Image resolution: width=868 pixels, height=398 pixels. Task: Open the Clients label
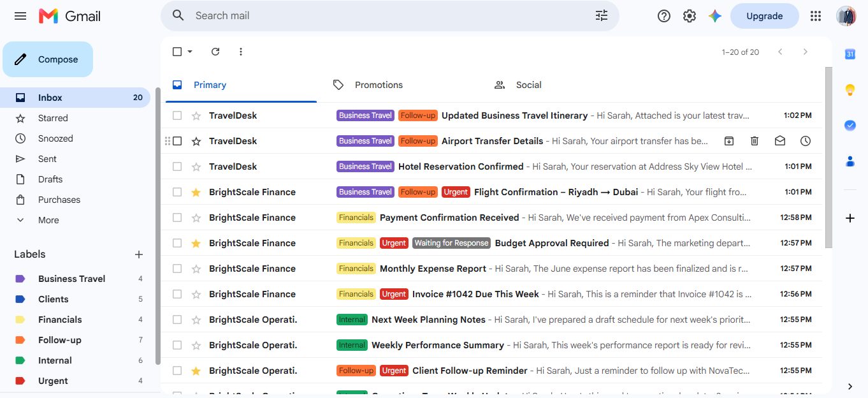tap(75, 299)
